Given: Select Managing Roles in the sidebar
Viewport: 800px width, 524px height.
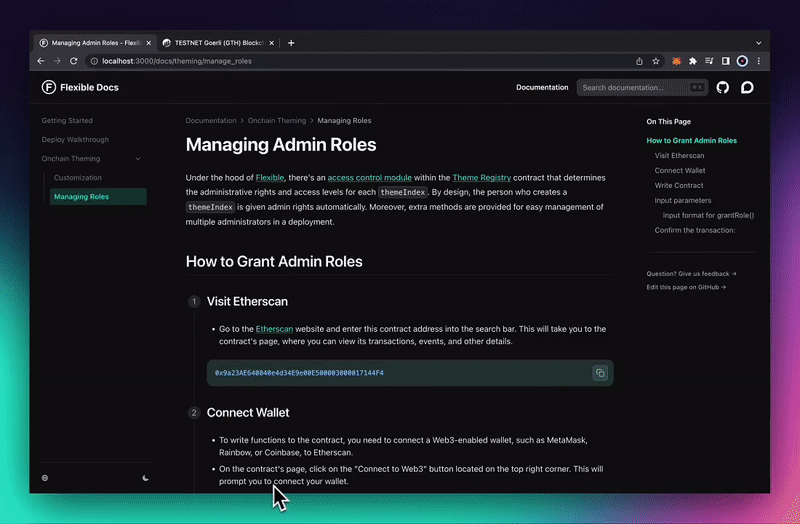Looking at the screenshot, I should point(98,196).
